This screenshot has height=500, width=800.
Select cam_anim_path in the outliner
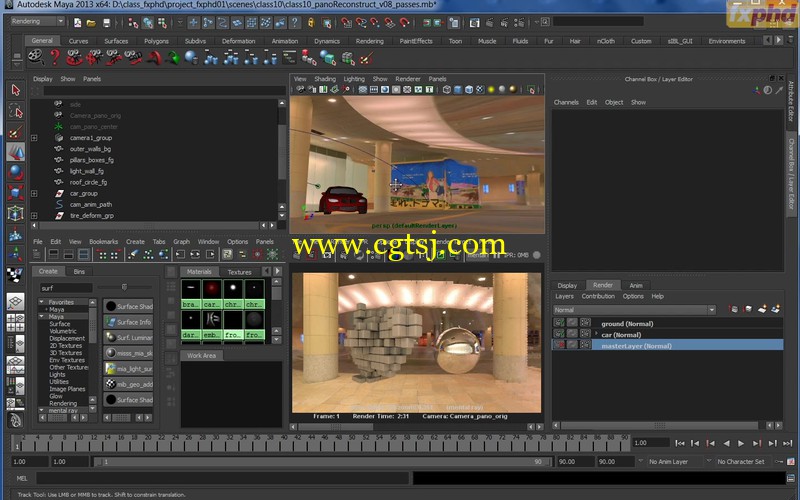coord(90,205)
